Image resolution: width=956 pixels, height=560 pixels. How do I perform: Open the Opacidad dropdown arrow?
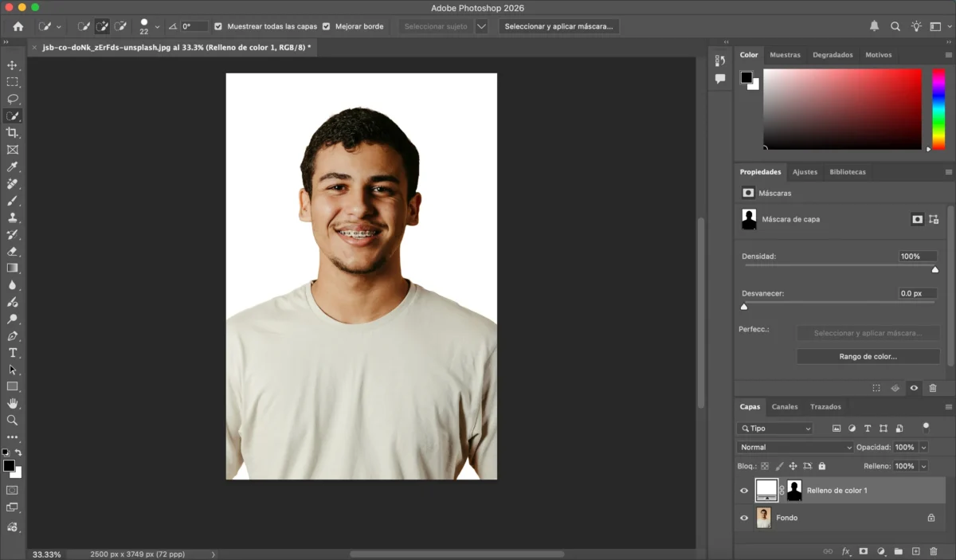pyautogui.click(x=922, y=447)
